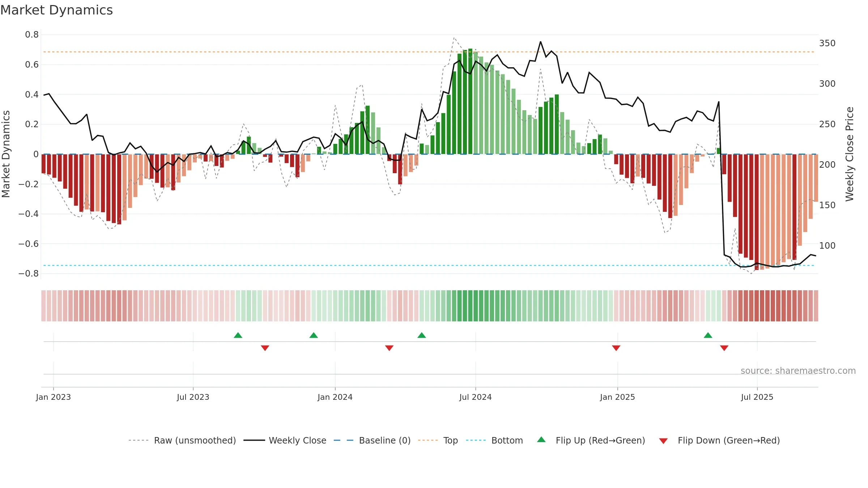Click the green Flip Up legend triangle
Screen dimensions: 868x488
[x=541, y=440]
